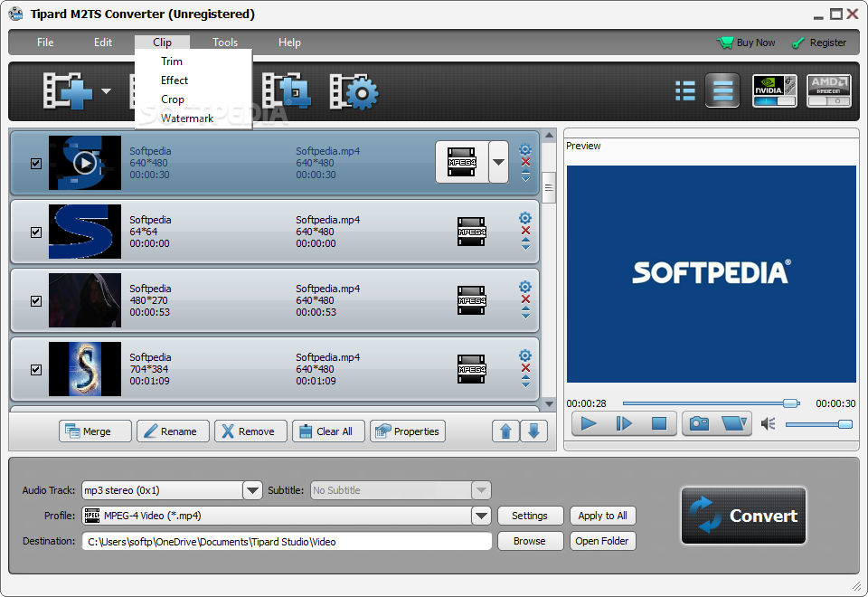This screenshot has width=868, height=597.
Task: Remove the 640*480 source video with the red X
Action: 525,162
